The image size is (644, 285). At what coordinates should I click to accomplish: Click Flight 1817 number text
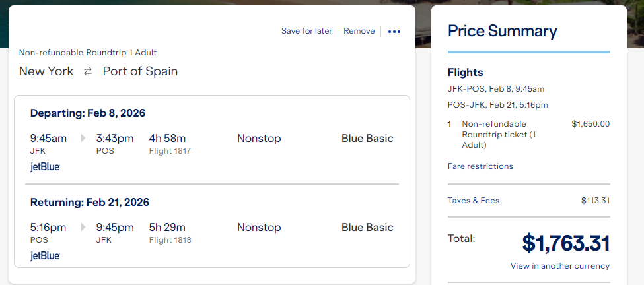170,151
